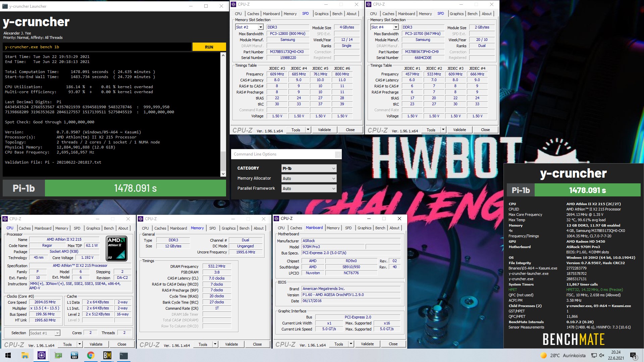Viewport: 644px width, 362px height.
Task: Open Caches tab in CPU-Z Processor window
Action: point(24,228)
